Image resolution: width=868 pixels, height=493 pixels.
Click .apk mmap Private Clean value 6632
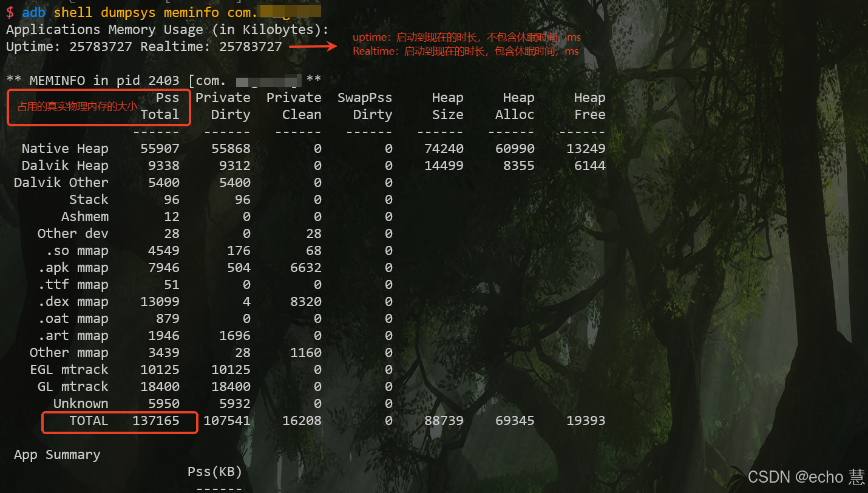pyautogui.click(x=306, y=267)
